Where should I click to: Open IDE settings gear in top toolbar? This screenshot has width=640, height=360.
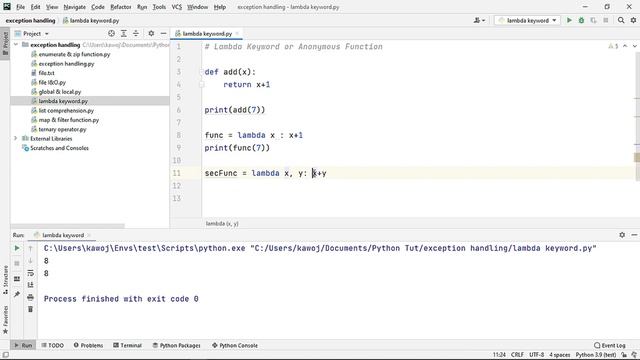pyautogui.click(x=633, y=20)
